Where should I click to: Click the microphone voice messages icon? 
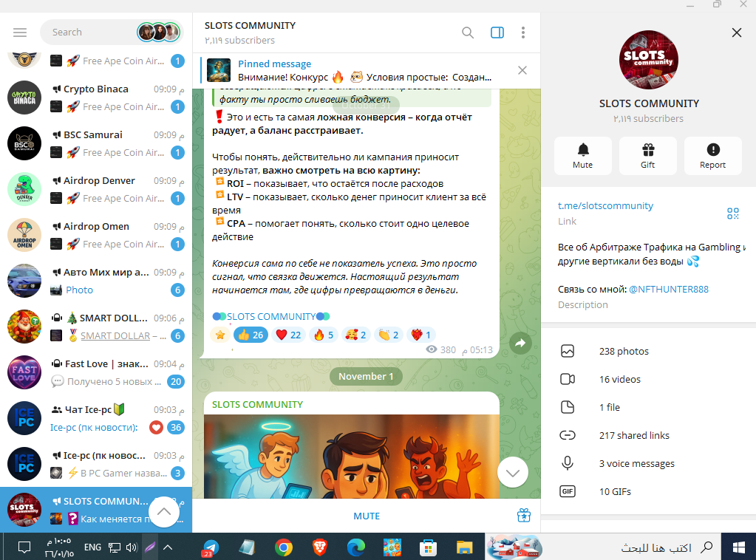[568, 464]
